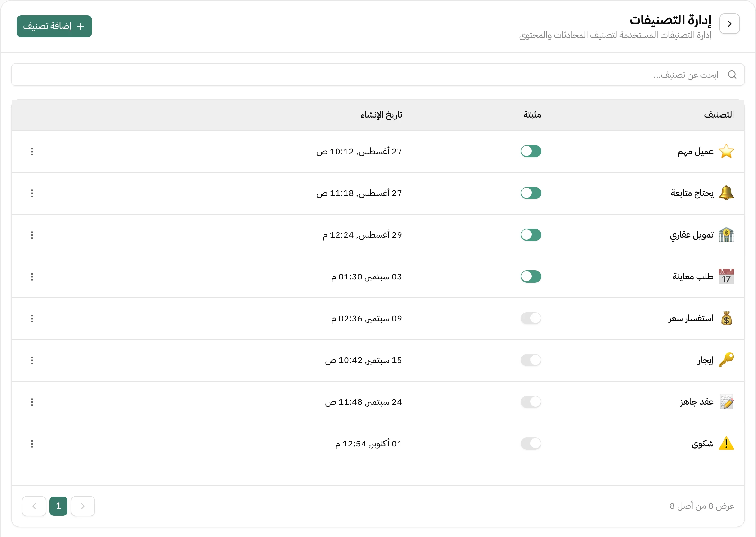Click the date 27 أغسطس, 10:12 ص

359,152
